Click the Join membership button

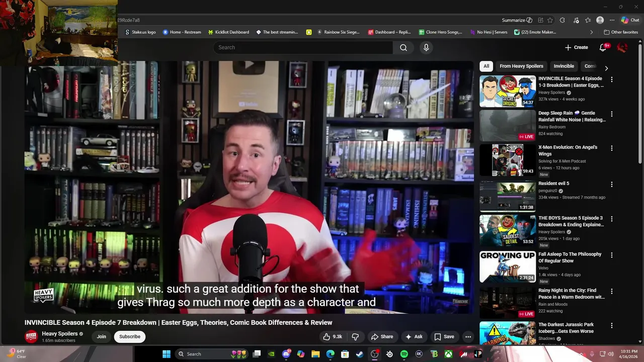tap(102, 336)
